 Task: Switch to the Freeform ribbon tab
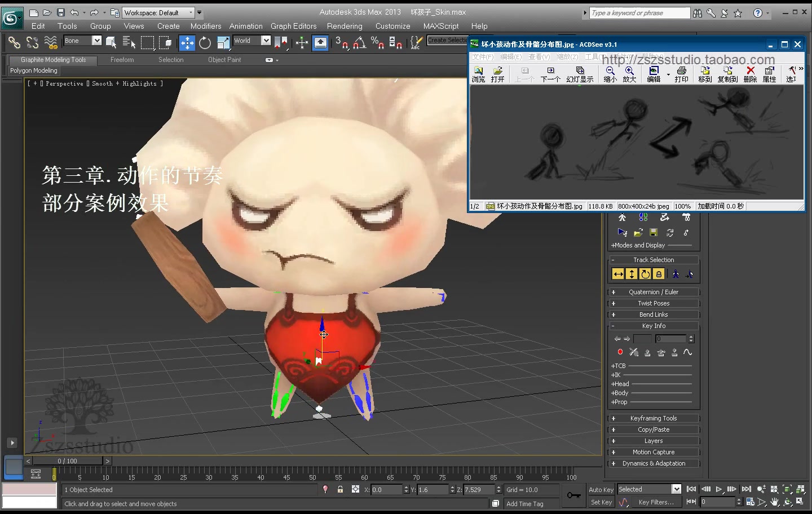click(x=122, y=60)
